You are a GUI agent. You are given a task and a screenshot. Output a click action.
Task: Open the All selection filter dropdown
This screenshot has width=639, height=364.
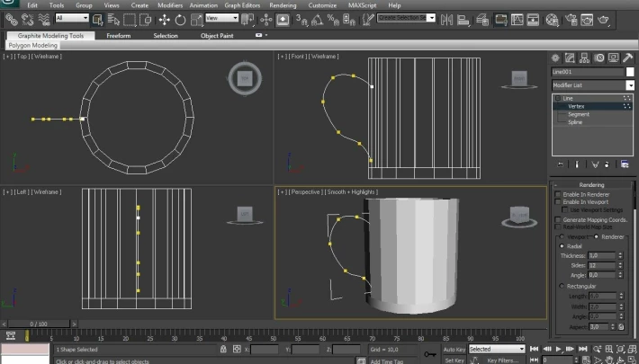[x=72, y=18]
